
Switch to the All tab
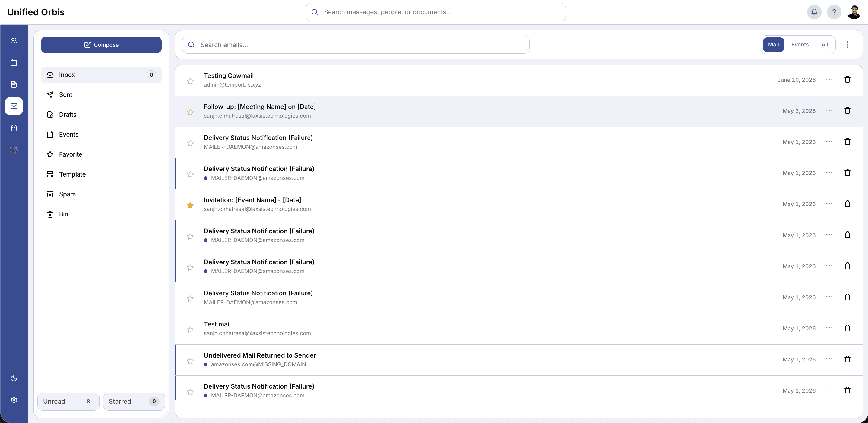point(825,44)
